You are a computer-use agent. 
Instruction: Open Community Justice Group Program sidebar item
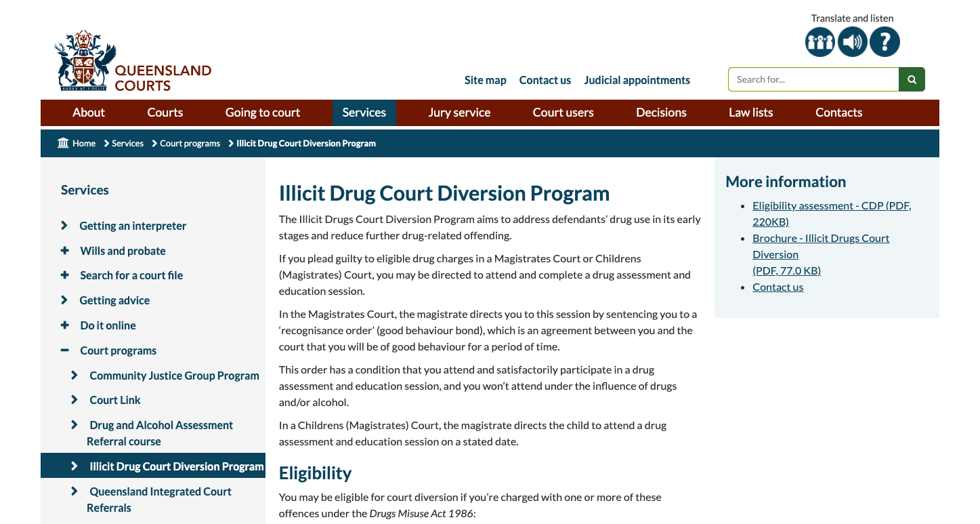click(174, 376)
